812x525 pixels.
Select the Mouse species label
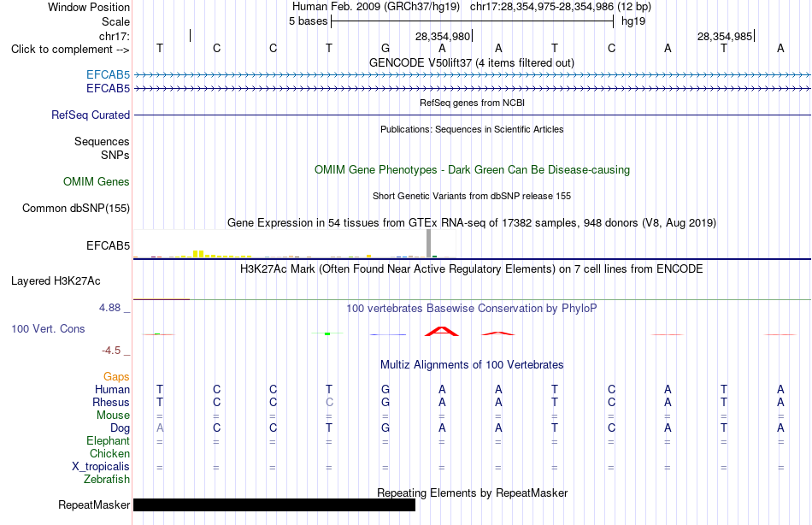(113, 416)
